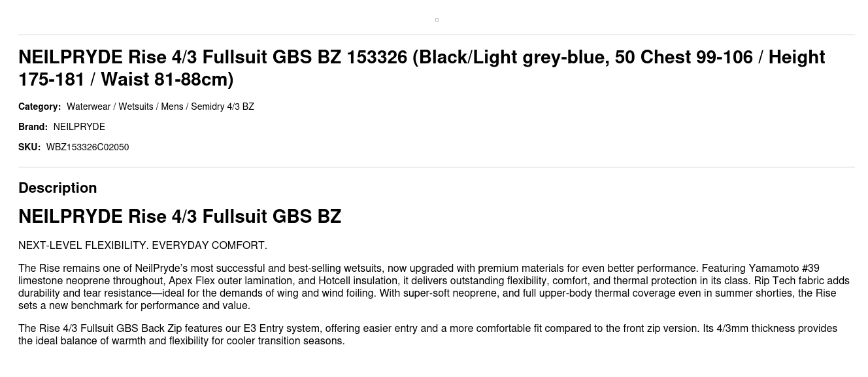The image size is (868, 377).
Task: Click the Description section heading
Action: pyautogui.click(x=58, y=188)
